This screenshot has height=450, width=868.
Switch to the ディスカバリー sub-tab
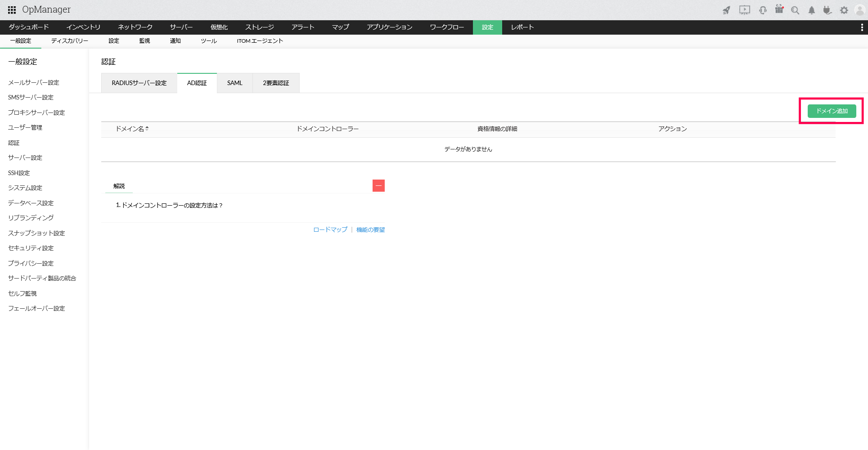70,41
